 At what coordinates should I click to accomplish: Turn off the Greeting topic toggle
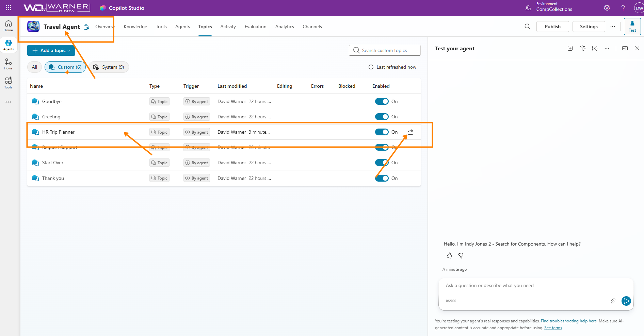[382, 117]
